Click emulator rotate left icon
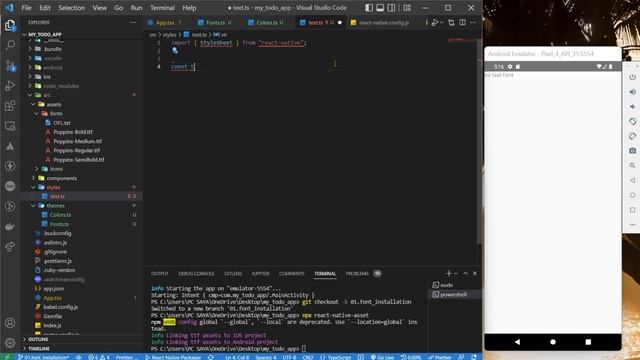The image size is (640, 360). tap(632, 121)
